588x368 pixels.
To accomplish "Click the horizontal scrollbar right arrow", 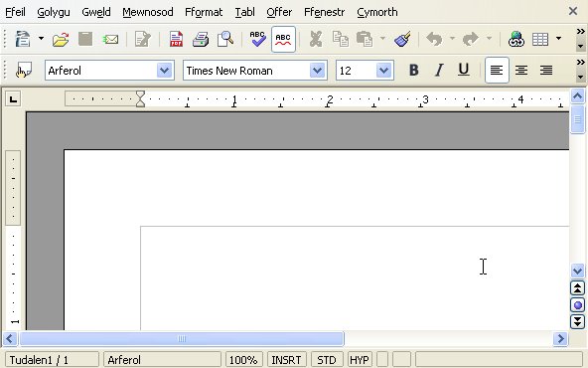I will click(x=560, y=339).
